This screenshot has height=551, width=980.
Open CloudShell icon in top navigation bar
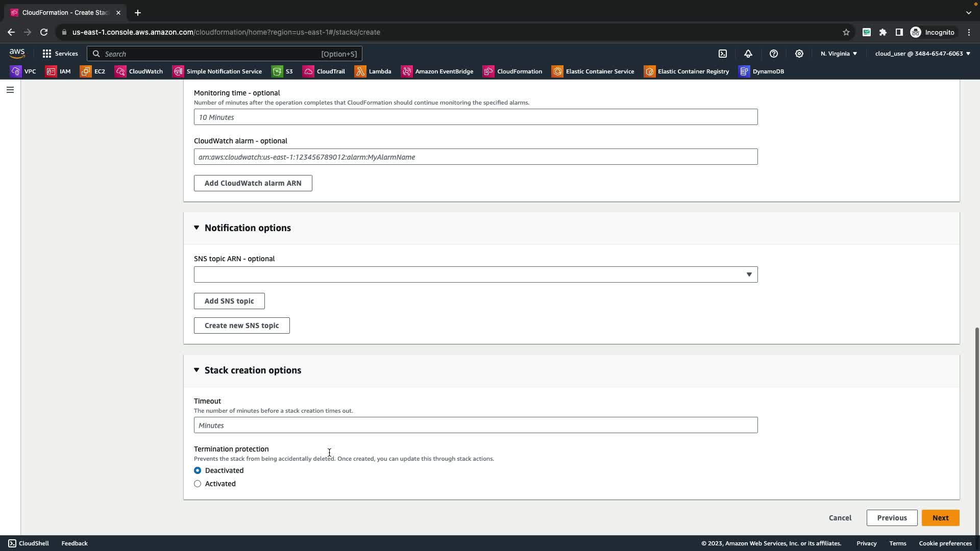tap(723, 54)
